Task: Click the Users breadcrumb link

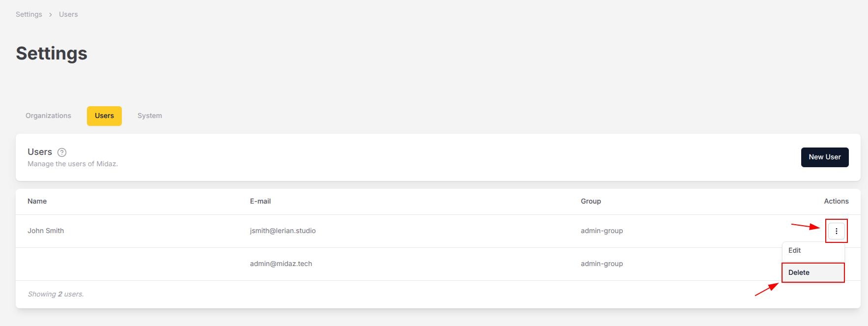Action: [x=68, y=14]
